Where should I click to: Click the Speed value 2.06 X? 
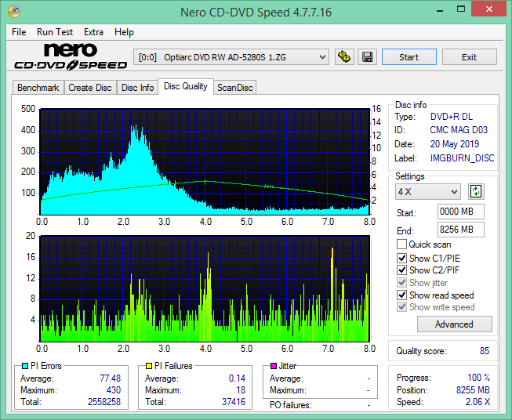point(478,402)
